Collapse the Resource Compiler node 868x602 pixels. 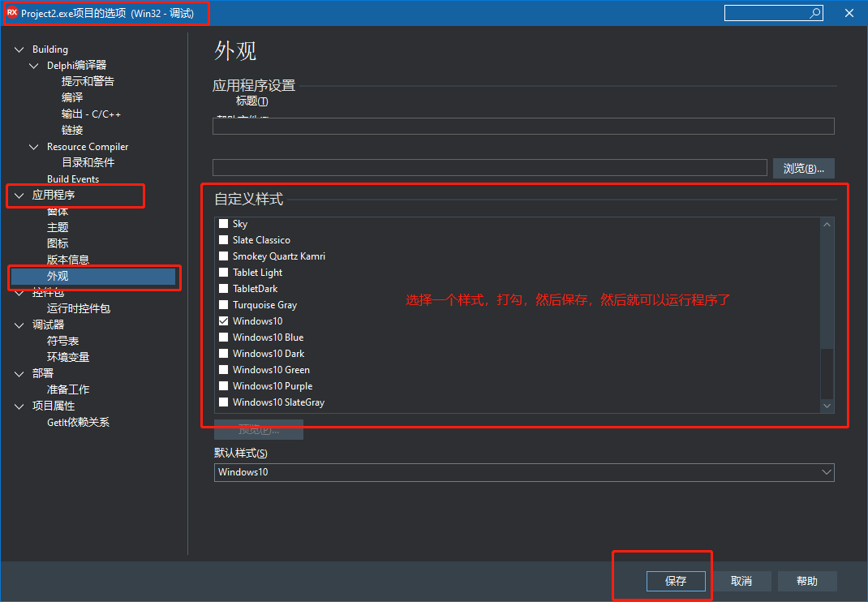pyautogui.click(x=34, y=147)
